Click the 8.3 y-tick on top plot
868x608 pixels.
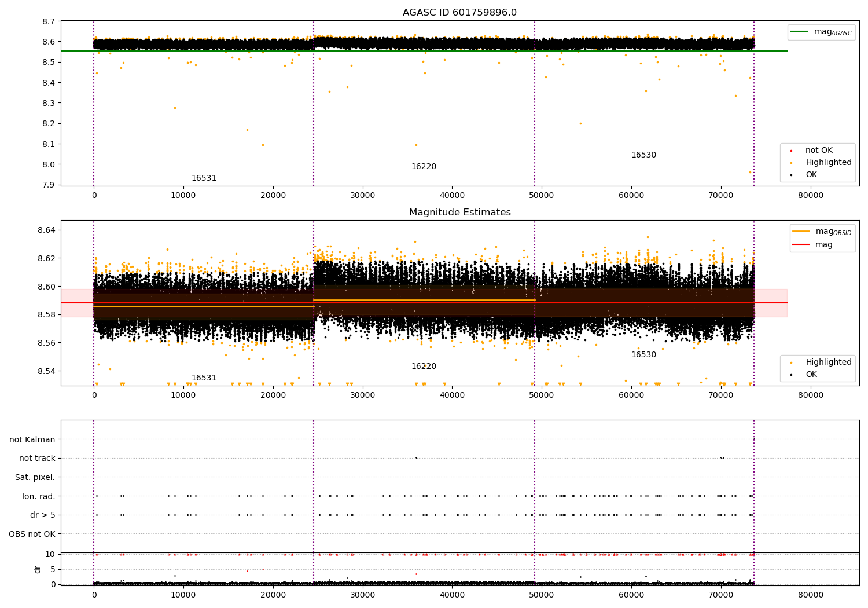(x=49, y=104)
